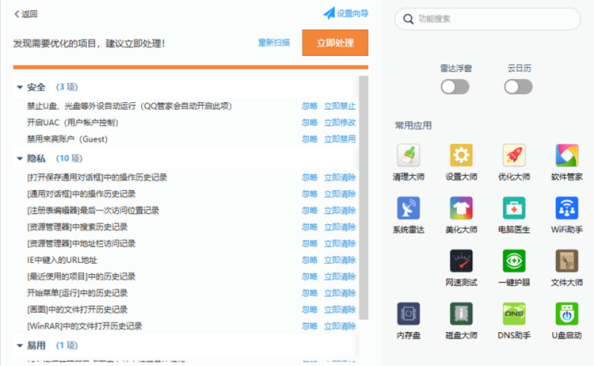
Task: Select row 开启UAC (用户帐户控制)
Action: coord(186,123)
